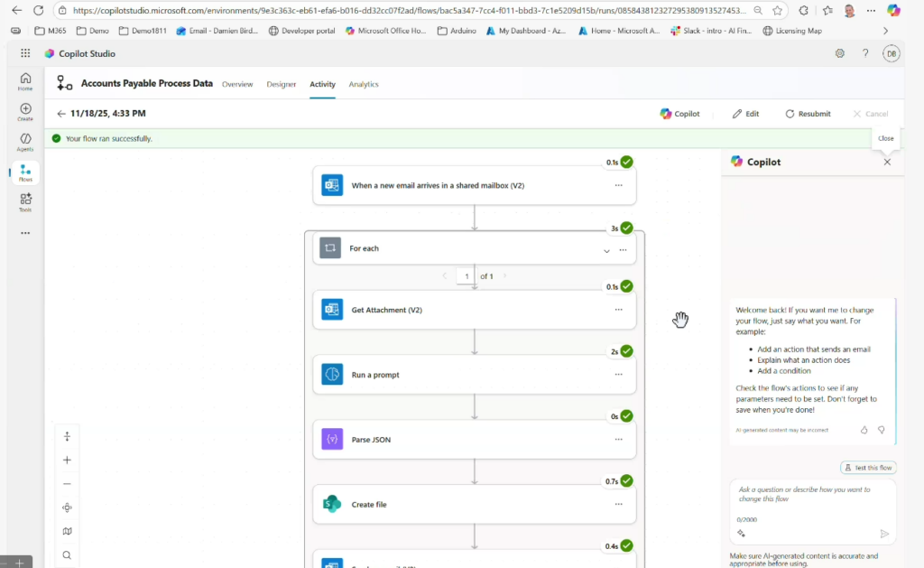Open the Parse JSON card
This screenshot has height=568, width=924.
475,440
